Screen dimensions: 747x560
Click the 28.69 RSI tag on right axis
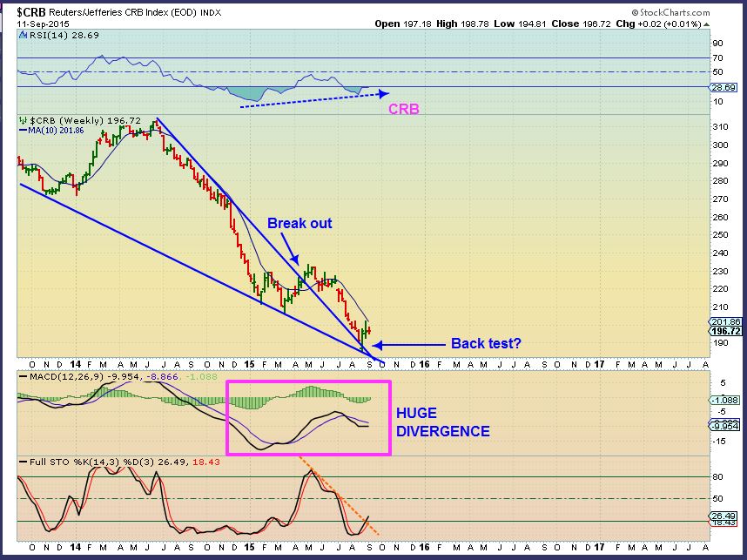723,88
